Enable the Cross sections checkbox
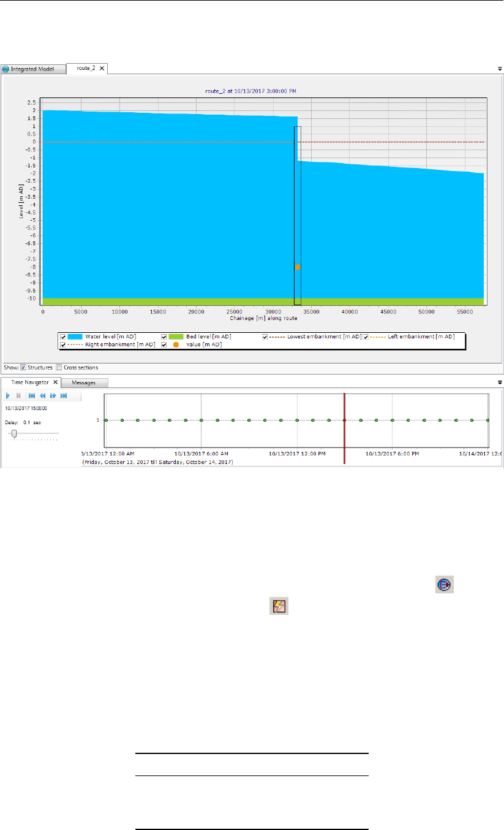The width and height of the screenshot is (504, 830). click(x=59, y=367)
